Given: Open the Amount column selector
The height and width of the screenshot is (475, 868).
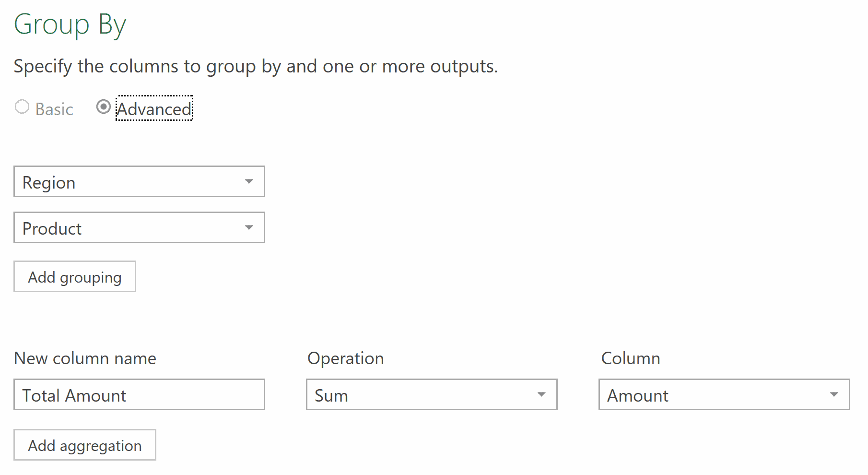Looking at the screenshot, I should [724, 394].
